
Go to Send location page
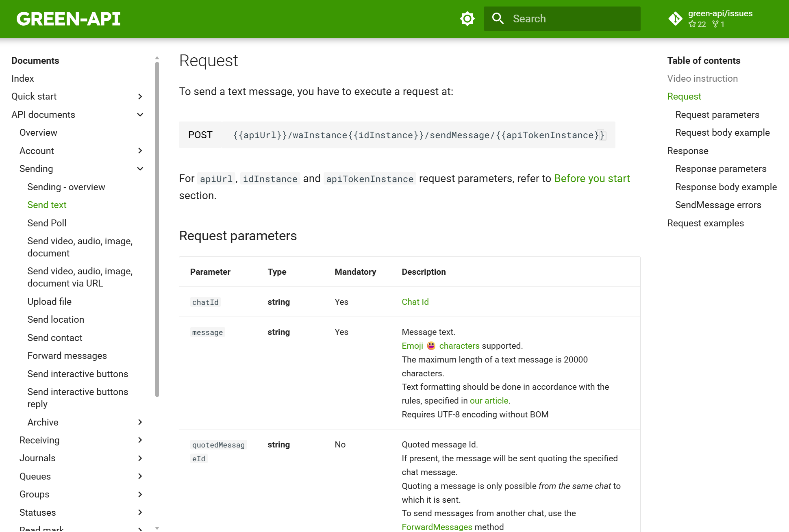point(56,319)
